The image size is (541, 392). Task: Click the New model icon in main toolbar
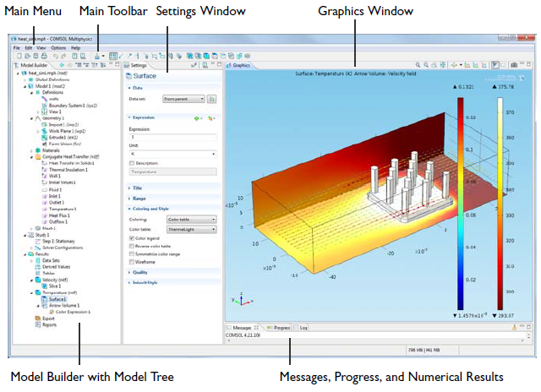click(19, 56)
